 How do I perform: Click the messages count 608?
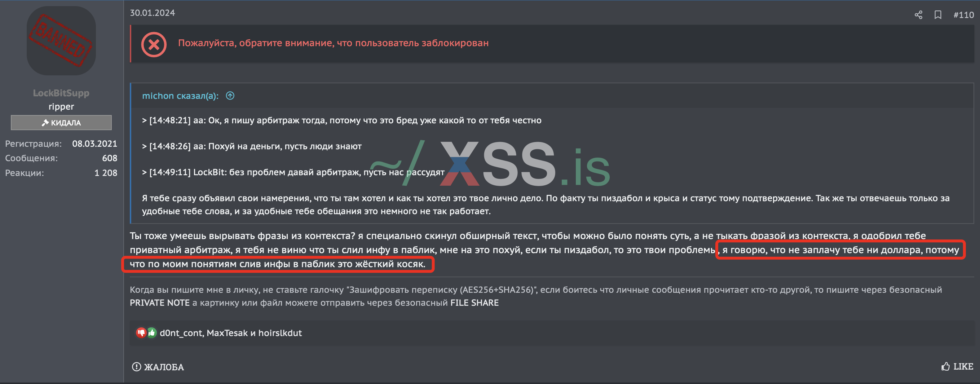[x=110, y=158]
